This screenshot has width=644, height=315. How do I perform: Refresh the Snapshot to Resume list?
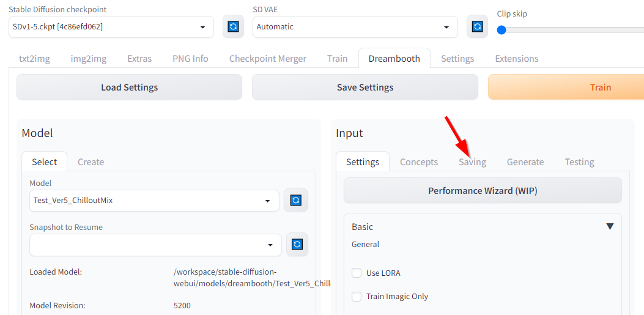pos(297,245)
